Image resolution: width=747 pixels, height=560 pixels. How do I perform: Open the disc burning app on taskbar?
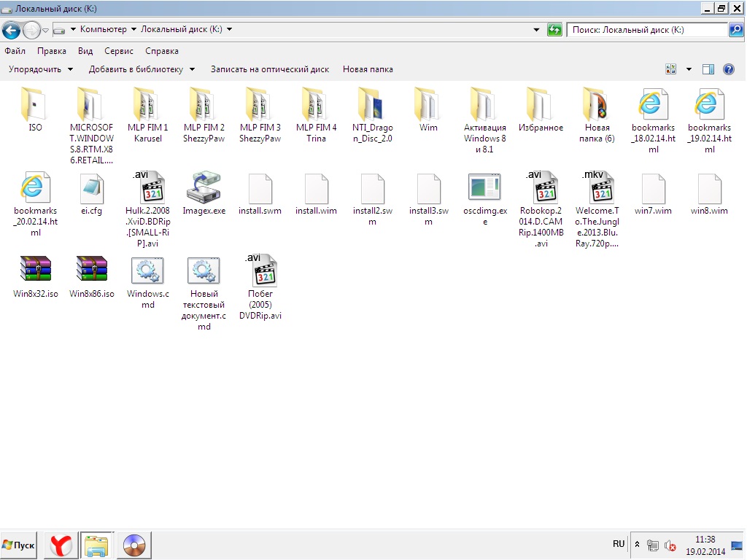[x=134, y=545]
